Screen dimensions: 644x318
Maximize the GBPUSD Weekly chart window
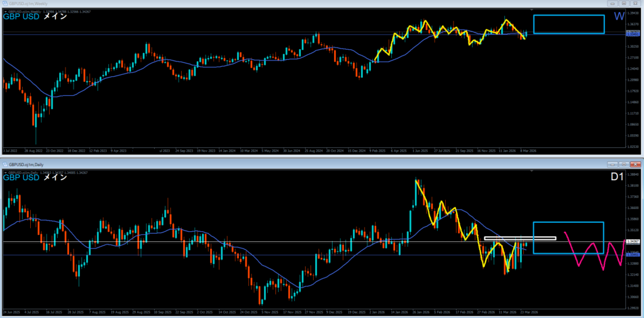point(624,3)
